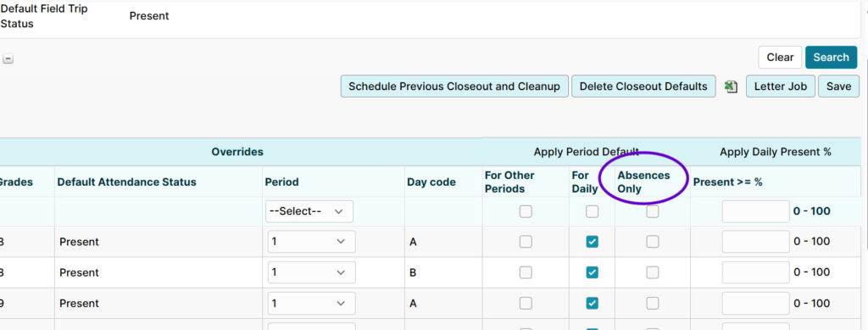Click the Search button
Image resolution: width=868 pixels, height=330 pixels.
(831, 57)
